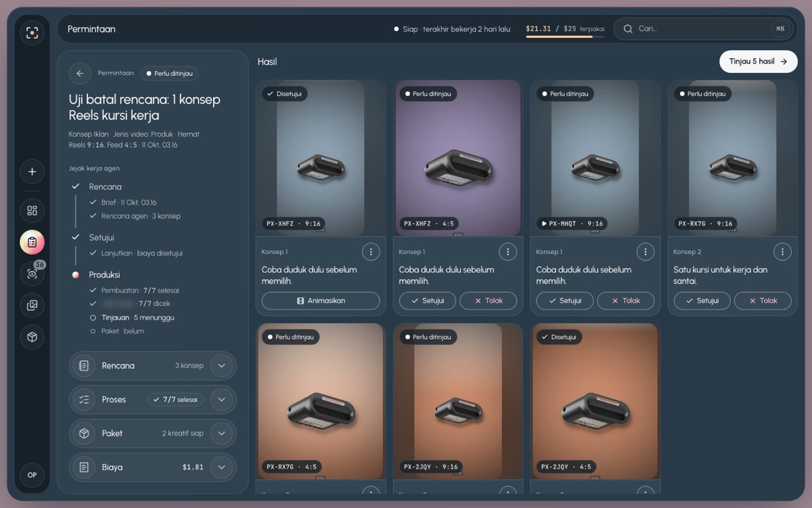This screenshot has height=508, width=812.
Task: Open the OP user avatar
Action: [x=32, y=475]
